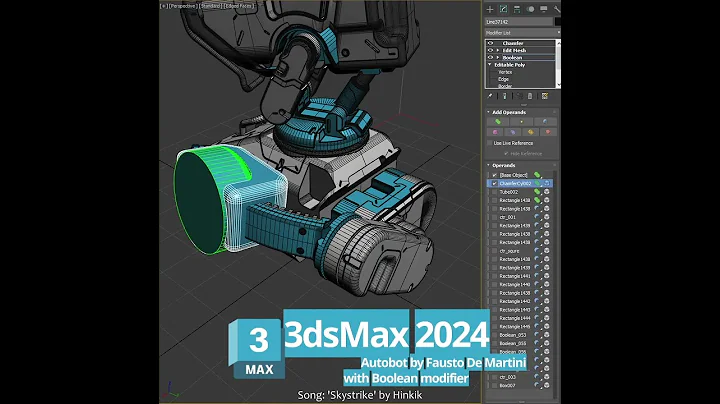This screenshot has width=720, height=404.
Task: Click the pink Merge add-operand icon
Action: pos(495,132)
